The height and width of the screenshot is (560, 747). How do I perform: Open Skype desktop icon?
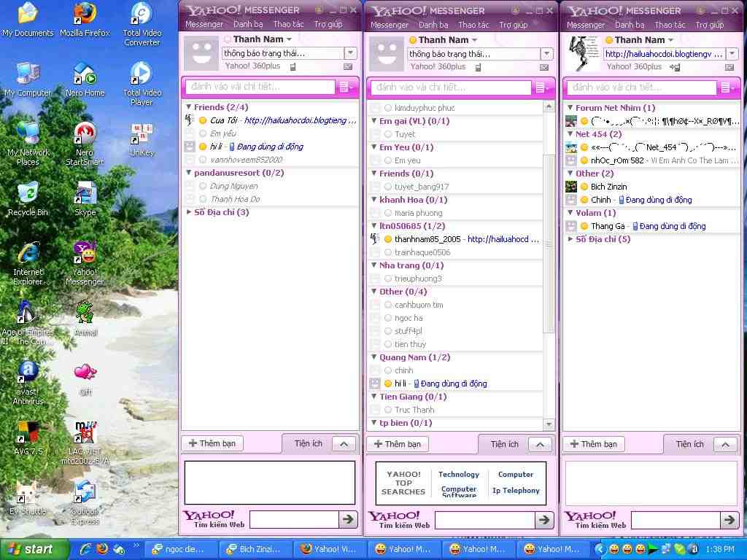click(85, 199)
